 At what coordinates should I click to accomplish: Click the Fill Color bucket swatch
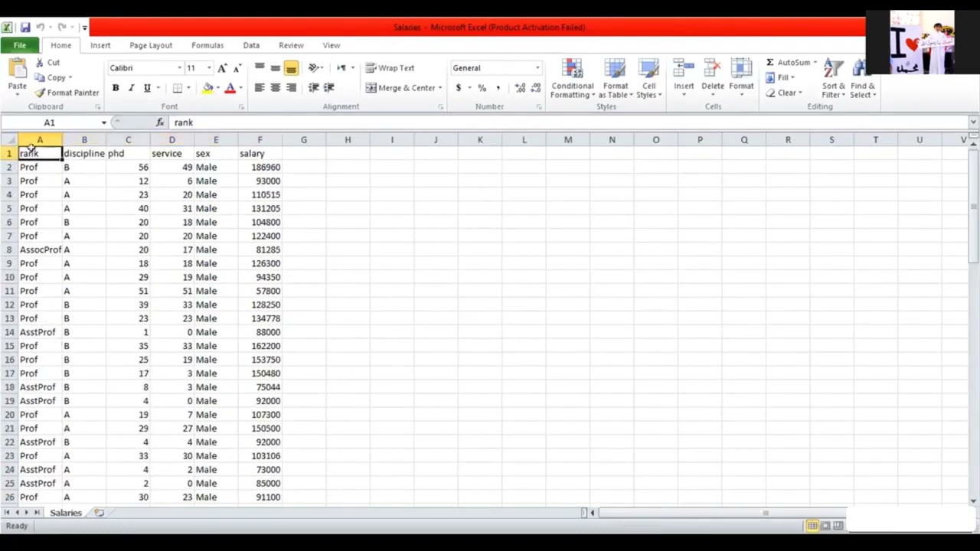pyautogui.click(x=207, y=88)
